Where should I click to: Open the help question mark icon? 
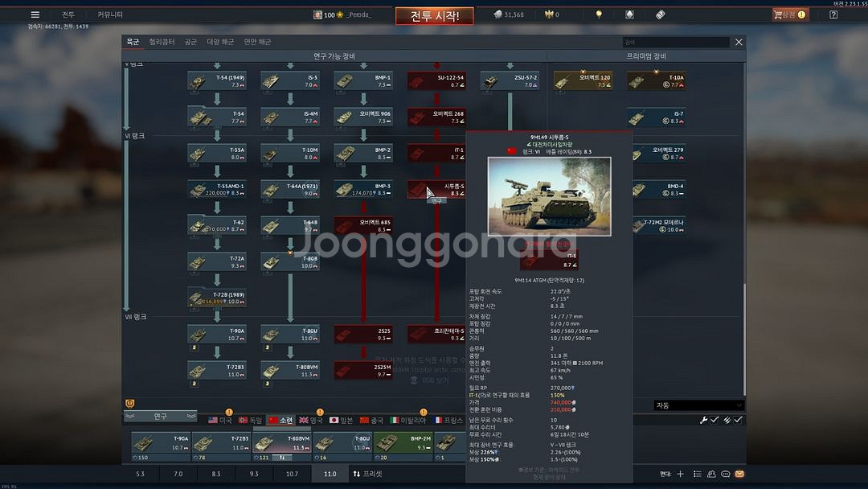tap(833, 14)
